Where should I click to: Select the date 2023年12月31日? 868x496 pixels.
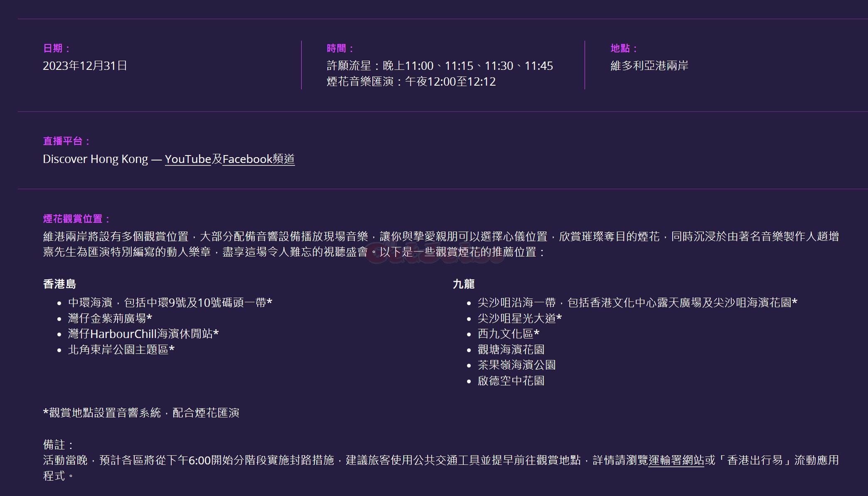coord(85,66)
